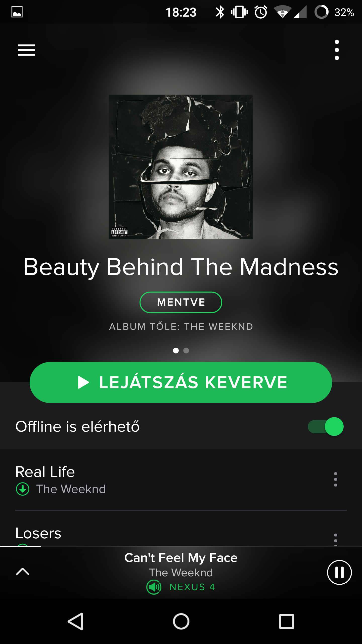Select the first header page dot
362x644 pixels.
176,350
